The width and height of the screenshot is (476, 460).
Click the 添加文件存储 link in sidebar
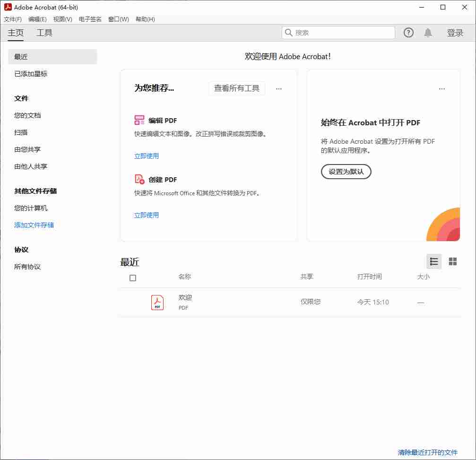34,225
